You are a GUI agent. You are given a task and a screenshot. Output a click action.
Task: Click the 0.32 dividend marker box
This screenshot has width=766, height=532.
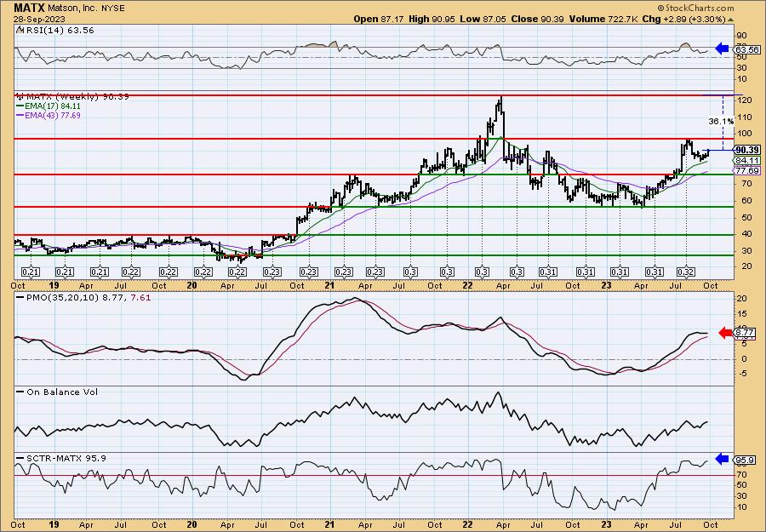tap(686, 272)
